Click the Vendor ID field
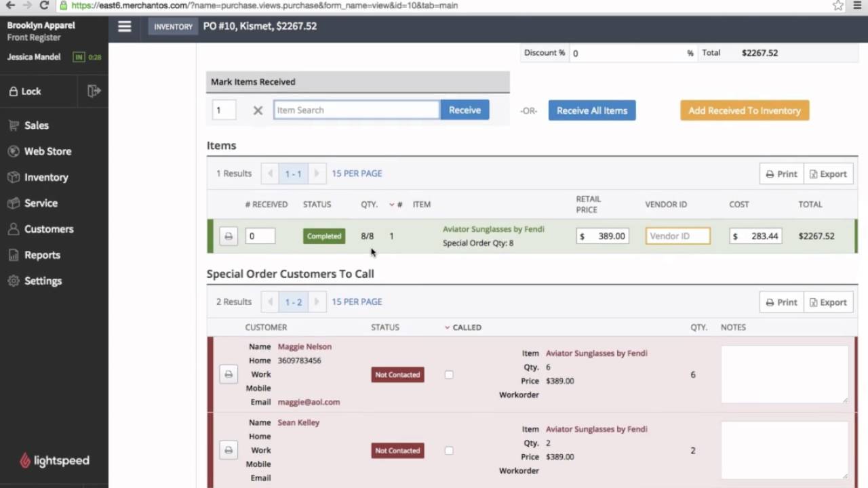This screenshot has height=488, width=868. (x=677, y=236)
